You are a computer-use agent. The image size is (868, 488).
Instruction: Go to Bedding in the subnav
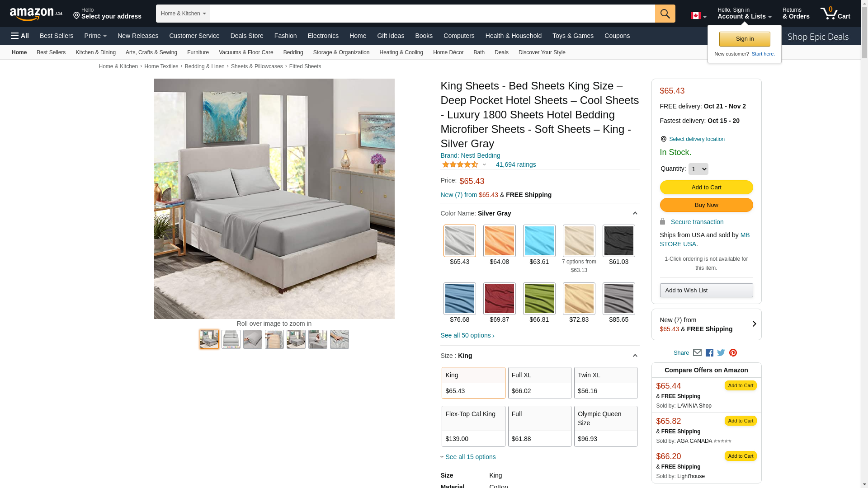[293, 52]
